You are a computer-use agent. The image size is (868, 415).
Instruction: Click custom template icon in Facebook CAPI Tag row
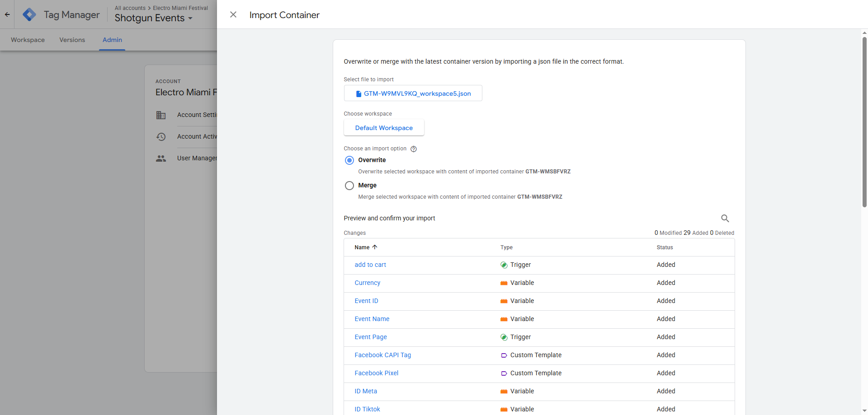pyautogui.click(x=504, y=355)
